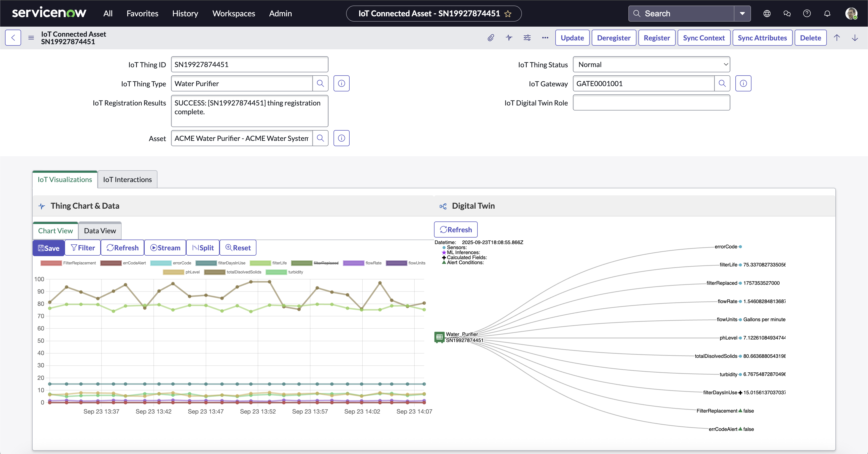The width and height of the screenshot is (868, 454).
Task: Click the Register button
Action: click(x=657, y=38)
